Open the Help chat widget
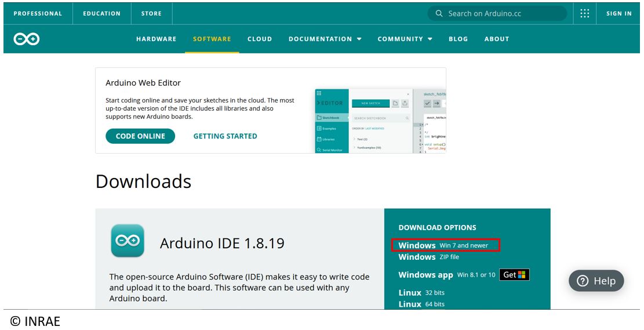644x330 pixels. click(x=596, y=281)
